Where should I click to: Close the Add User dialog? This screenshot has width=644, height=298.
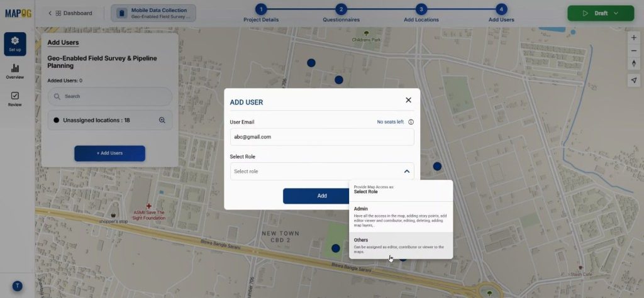pyautogui.click(x=408, y=100)
